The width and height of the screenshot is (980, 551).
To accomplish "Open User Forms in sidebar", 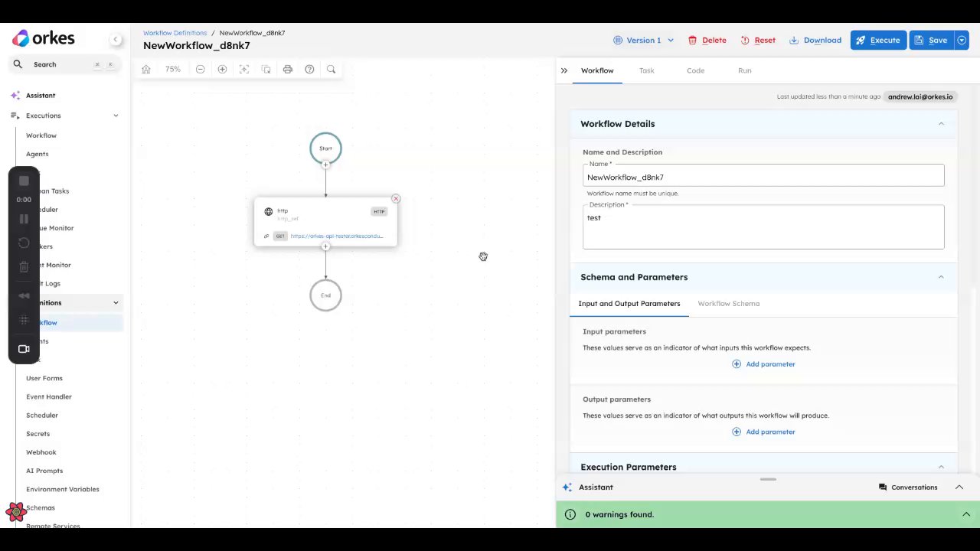I will pyautogui.click(x=44, y=378).
